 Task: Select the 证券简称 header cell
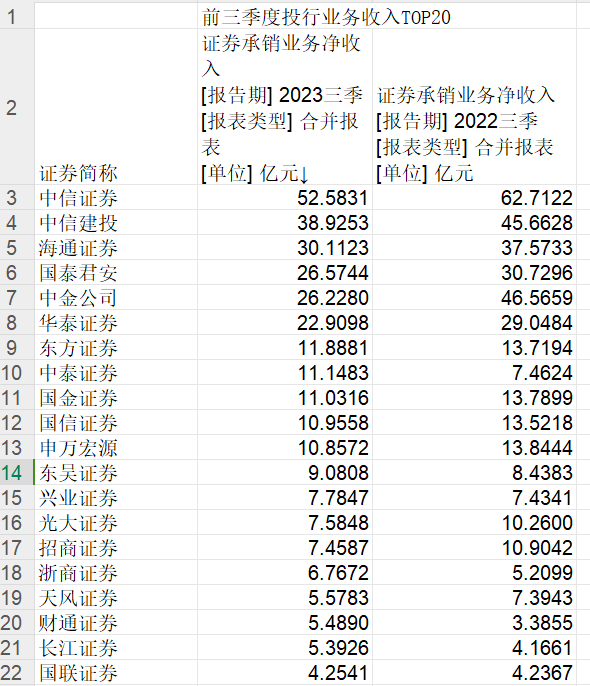coord(116,107)
